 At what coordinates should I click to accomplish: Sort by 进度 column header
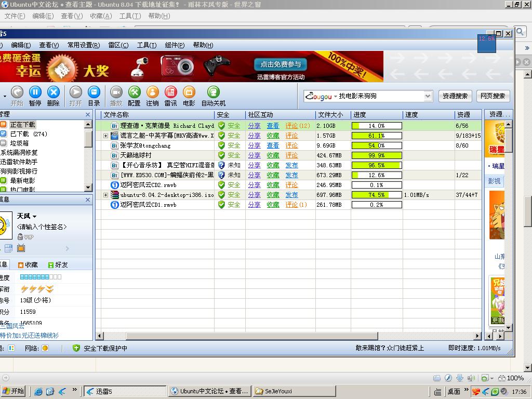(377, 115)
